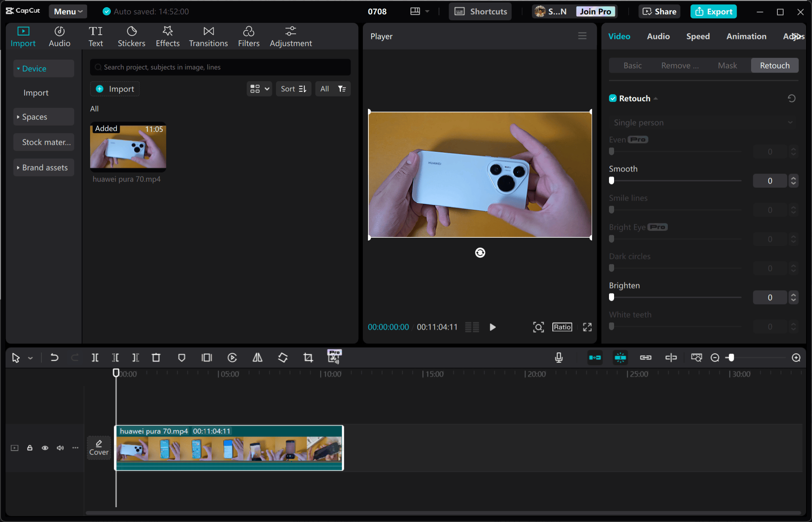The width and height of the screenshot is (812, 522).
Task: Click the mirror flip icon
Action: pos(258,358)
